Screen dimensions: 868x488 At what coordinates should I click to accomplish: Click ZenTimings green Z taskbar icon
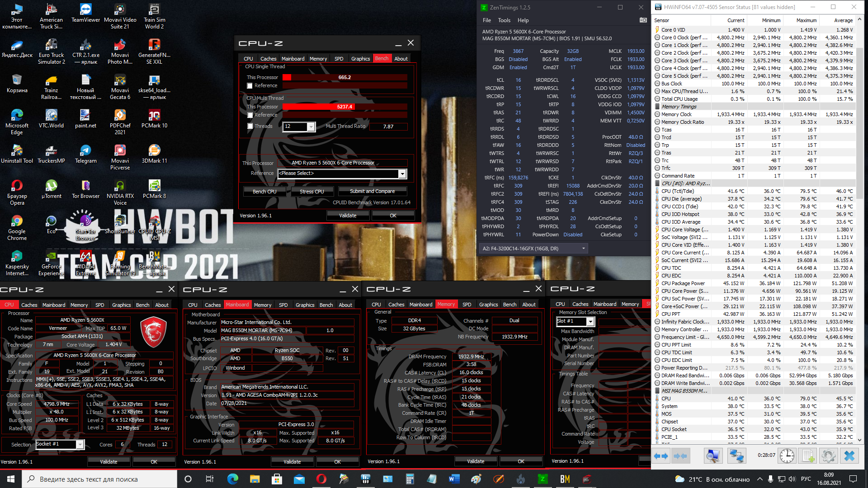pos(542,479)
